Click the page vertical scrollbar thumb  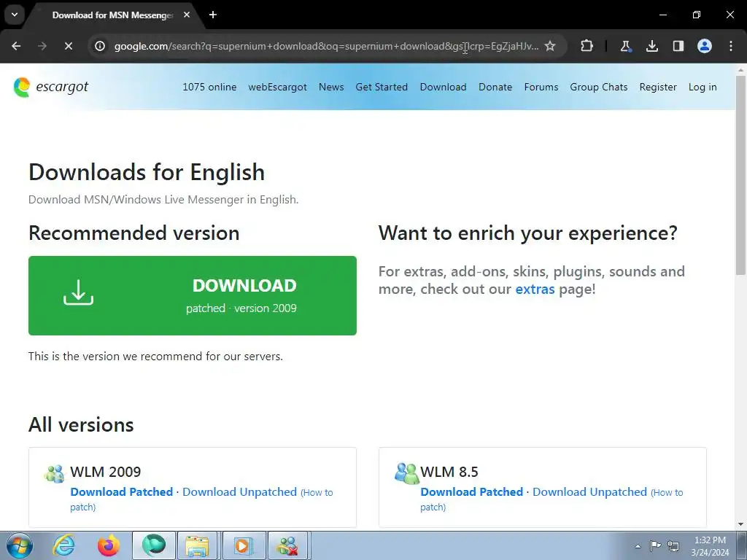[x=741, y=175]
